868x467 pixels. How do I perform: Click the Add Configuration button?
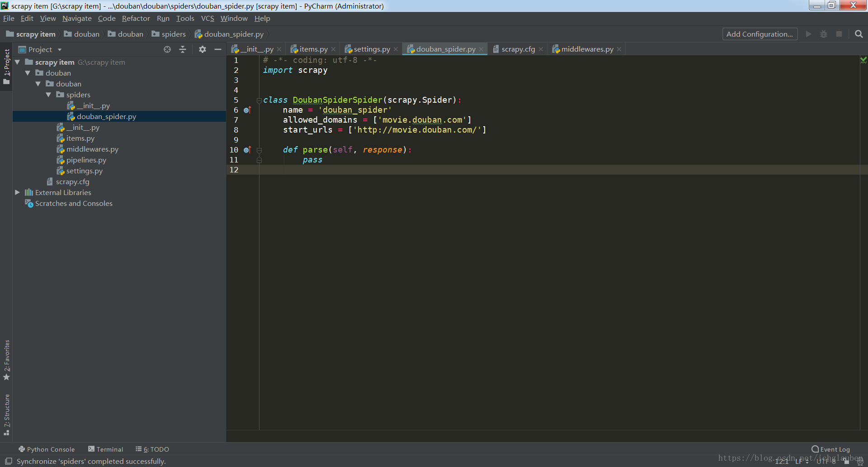760,34
